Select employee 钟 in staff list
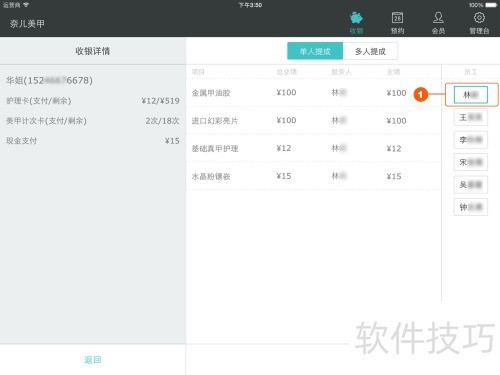Viewport: 500px width, 375px height. (x=471, y=207)
